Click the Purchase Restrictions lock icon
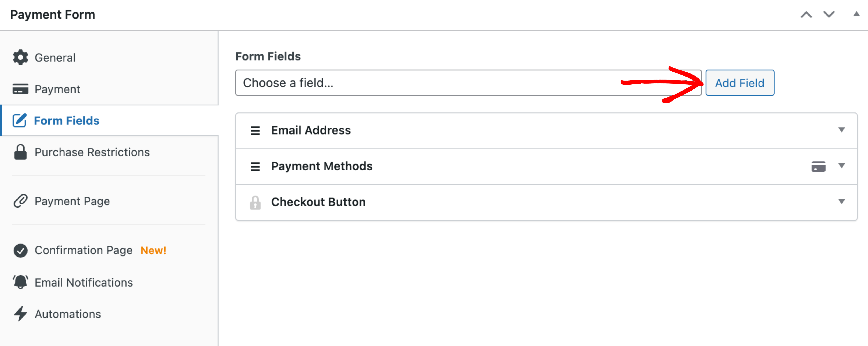 point(21,152)
